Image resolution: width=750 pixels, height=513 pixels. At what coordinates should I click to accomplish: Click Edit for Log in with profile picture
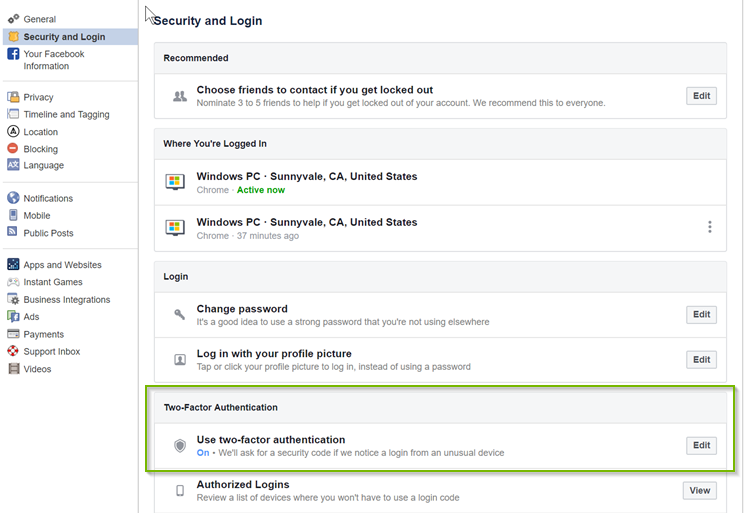point(701,360)
